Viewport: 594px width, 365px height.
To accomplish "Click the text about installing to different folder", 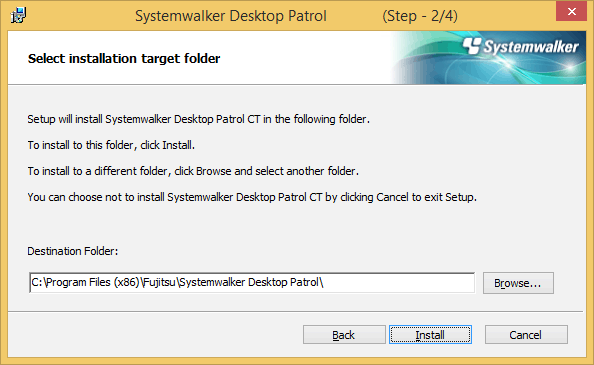I will [193, 171].
